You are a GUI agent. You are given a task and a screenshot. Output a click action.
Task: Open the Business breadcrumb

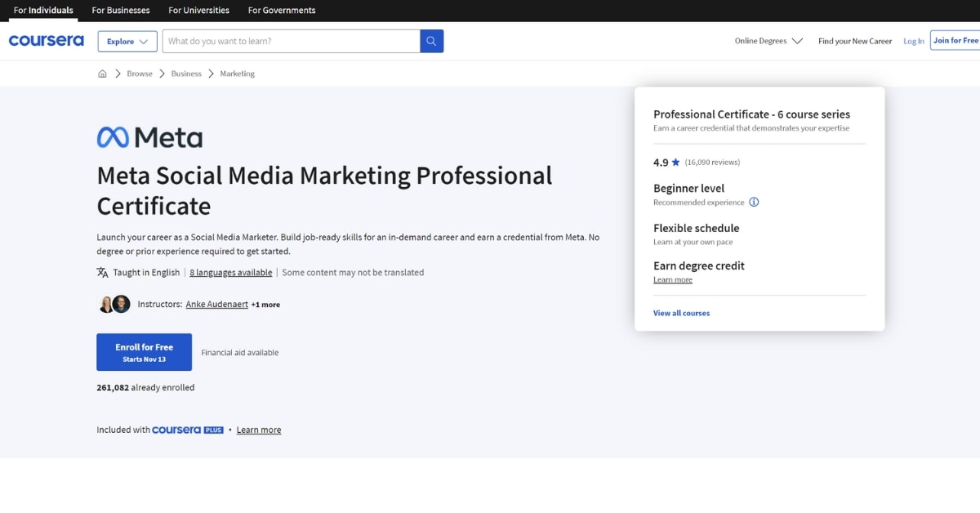(186, 74)
